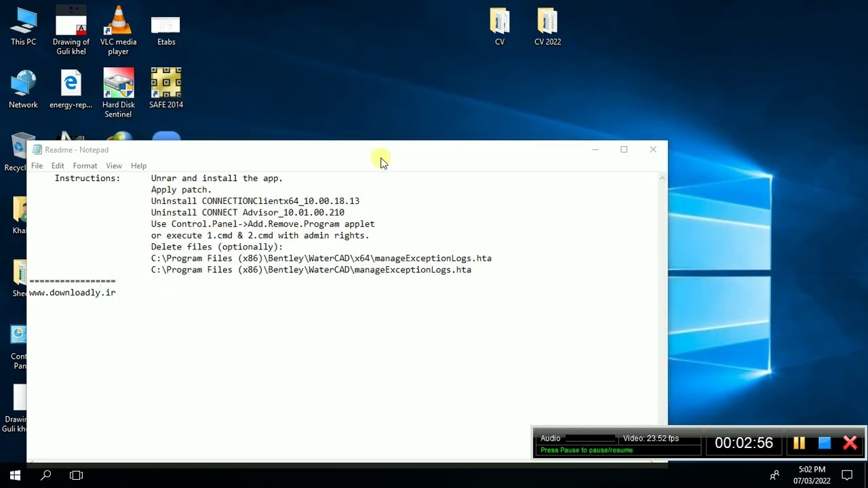Close the Readme Notepad window
This screenshot has height=488, width=868.
point(653,150)
